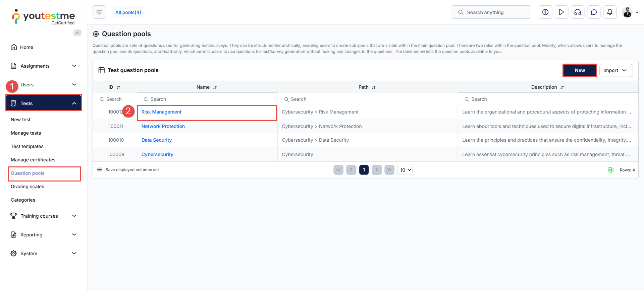Sort table by Description column

click(x=562, y=87)
